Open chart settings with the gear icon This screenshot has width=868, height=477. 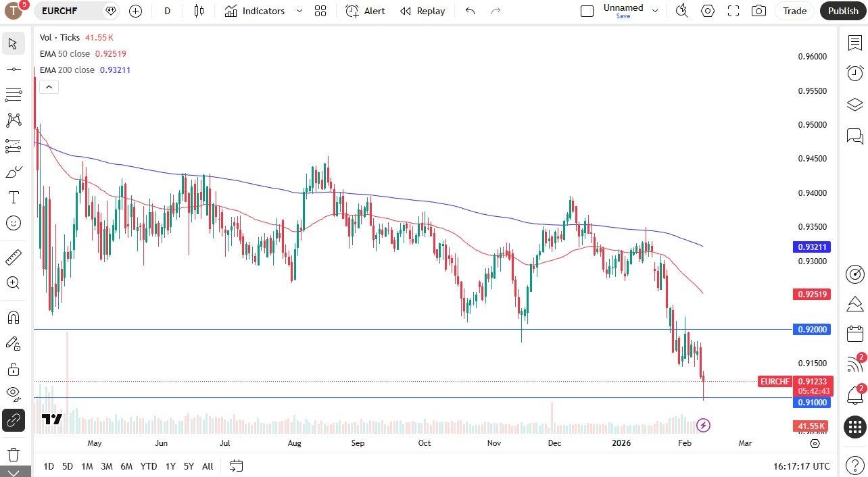point(708,11)
